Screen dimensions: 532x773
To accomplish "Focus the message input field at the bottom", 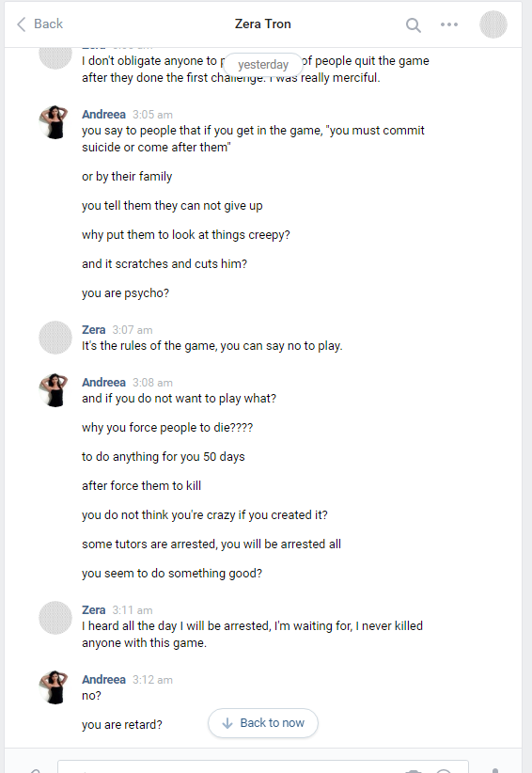I will (x=263, y=766).
